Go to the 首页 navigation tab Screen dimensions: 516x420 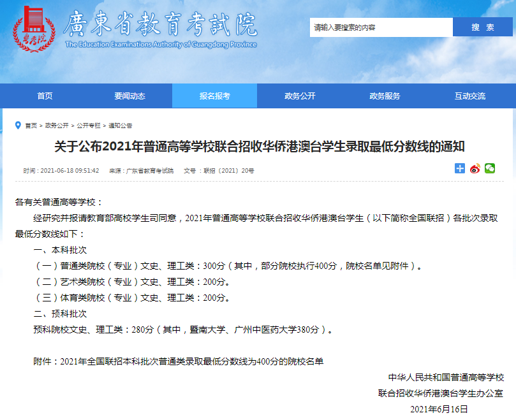pos(45,96)
